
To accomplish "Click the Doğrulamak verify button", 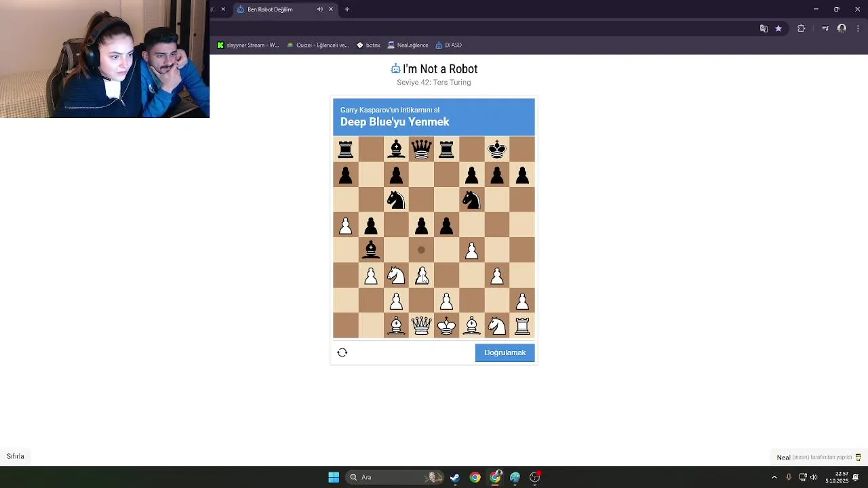I will pos(505,352).
